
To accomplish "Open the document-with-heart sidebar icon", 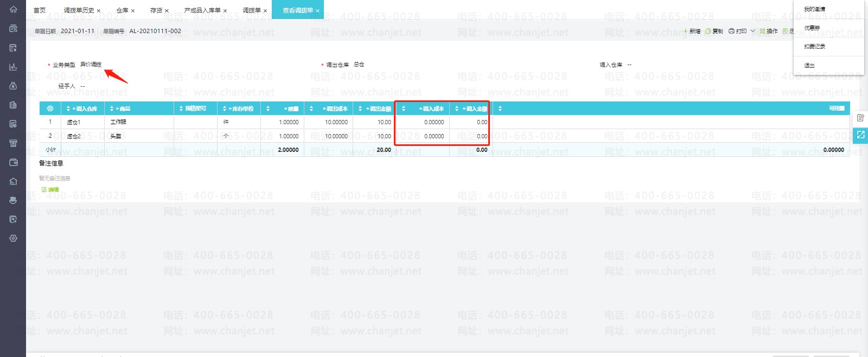I will pyautogui.click(x=13, y=219).
